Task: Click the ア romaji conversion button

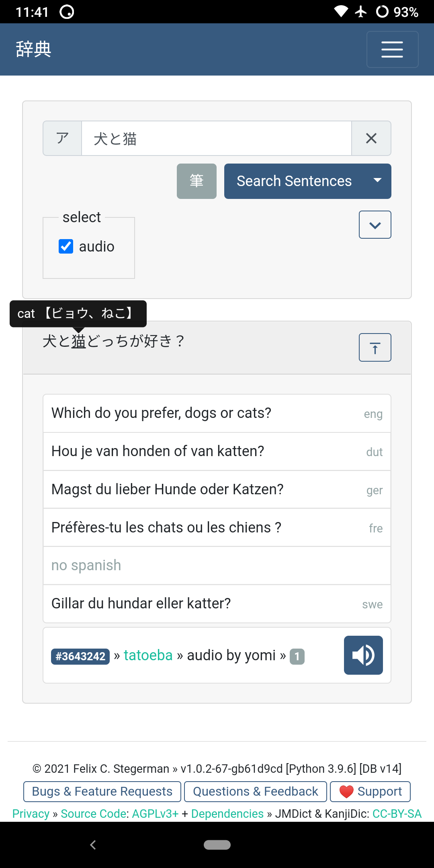Action: pyautogui.click(x=62, y=138)
